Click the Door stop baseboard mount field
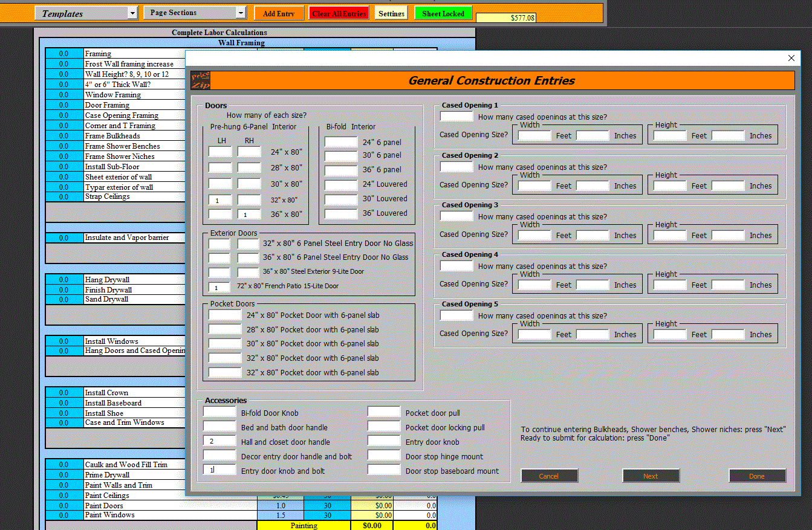 384,470
